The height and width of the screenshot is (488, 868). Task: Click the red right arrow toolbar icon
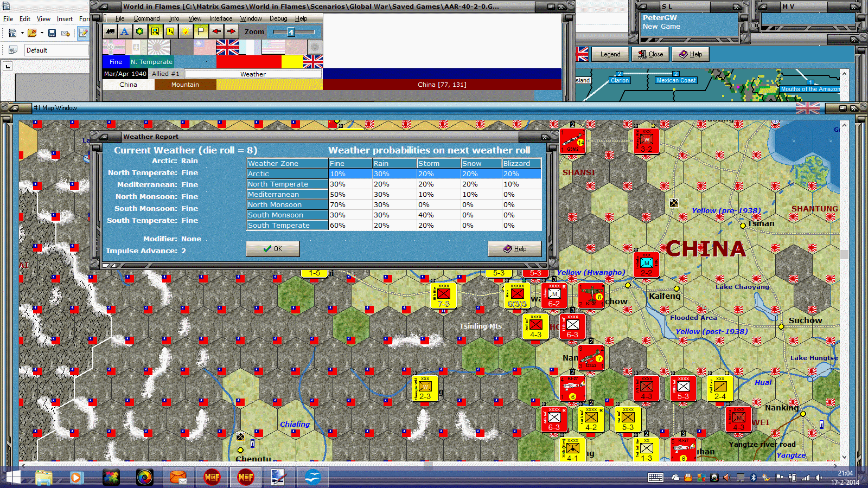pos(231,31)
